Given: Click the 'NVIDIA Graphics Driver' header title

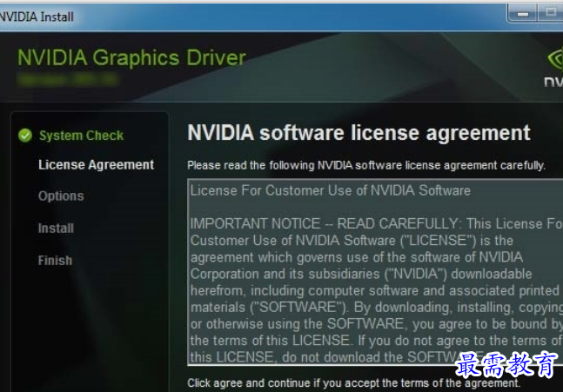Looking at the screenshot, I should 131,57.
